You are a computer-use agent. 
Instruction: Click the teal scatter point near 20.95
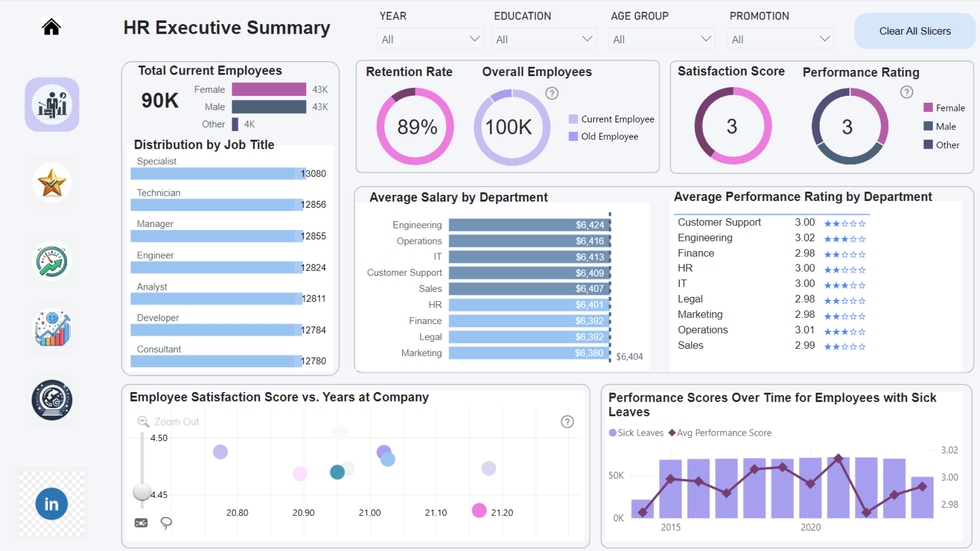coord(337,472)
